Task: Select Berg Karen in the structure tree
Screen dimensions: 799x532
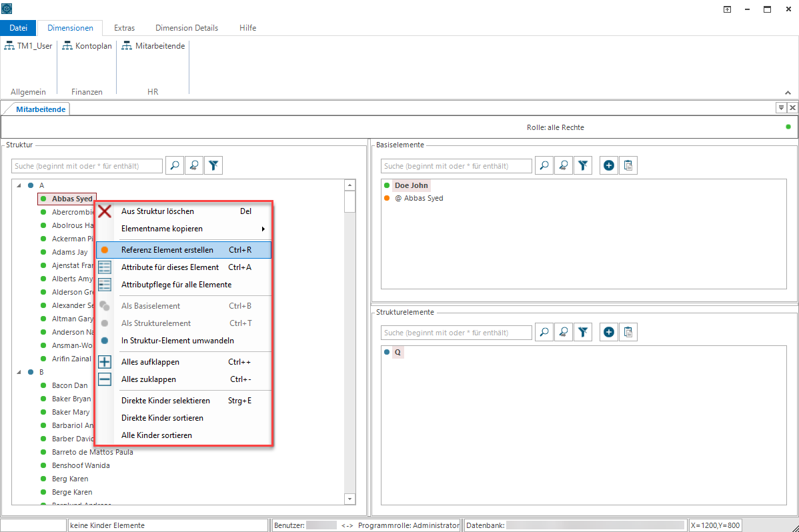Action: coord(70,479)
